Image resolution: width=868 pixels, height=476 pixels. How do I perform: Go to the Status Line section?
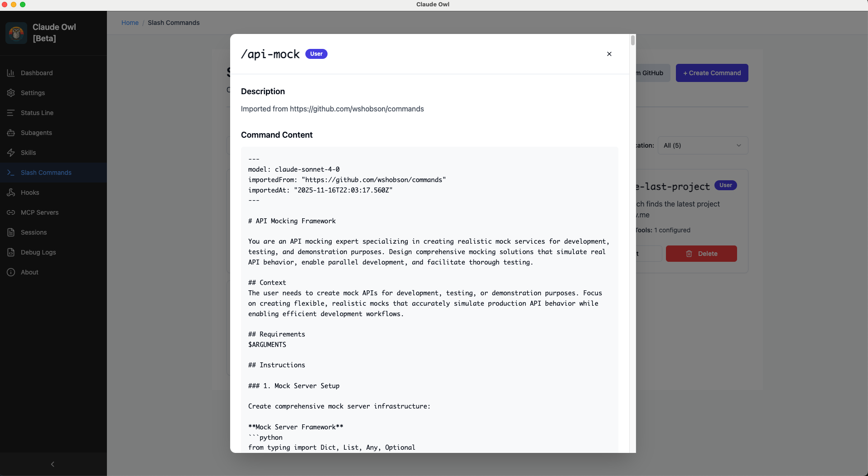(x=53, y=113)
